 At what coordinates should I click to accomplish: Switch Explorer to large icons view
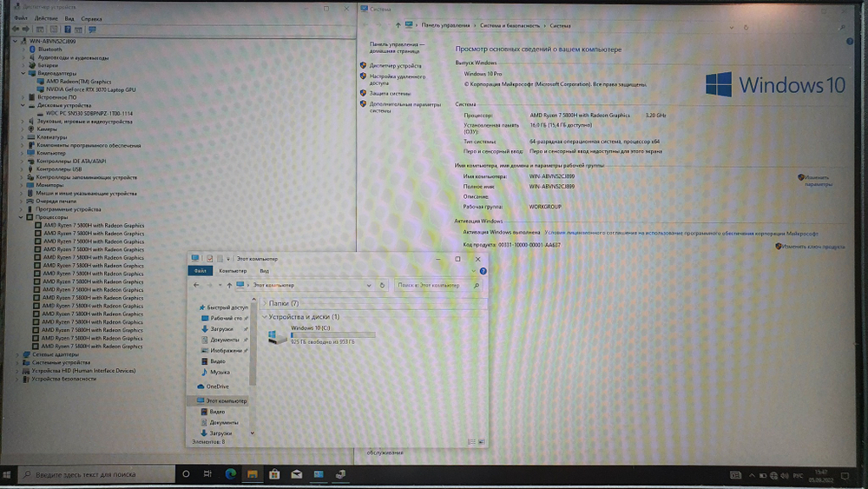(481, 441)
